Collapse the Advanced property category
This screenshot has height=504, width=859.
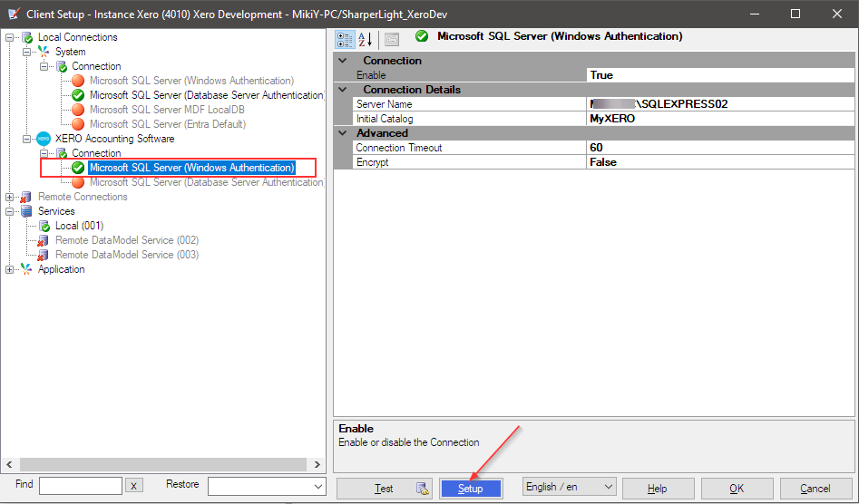pyautogui.click(x=342, y=133)
